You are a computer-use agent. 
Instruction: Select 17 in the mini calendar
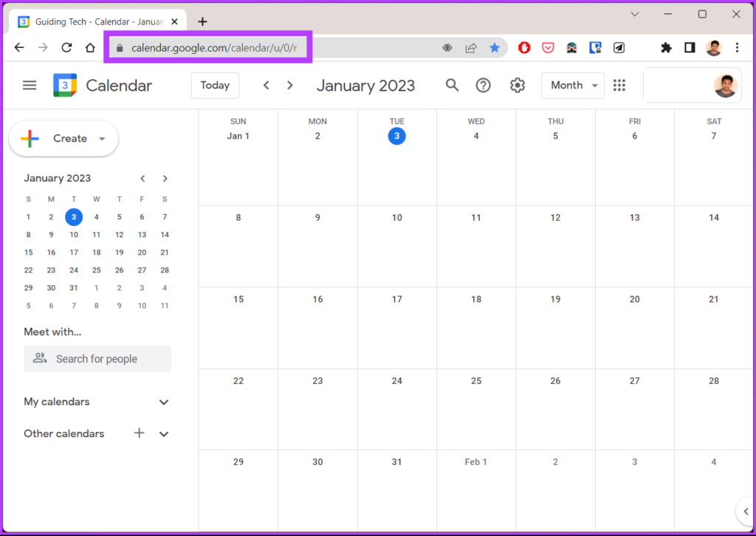point(74,252)
